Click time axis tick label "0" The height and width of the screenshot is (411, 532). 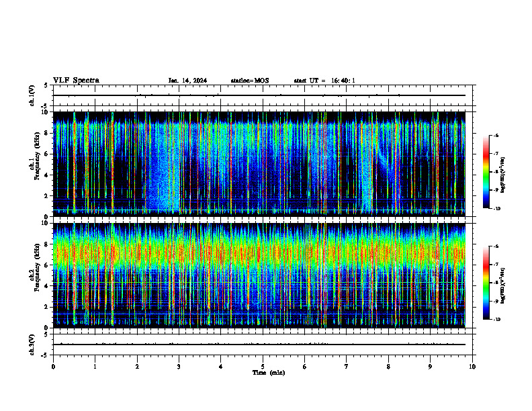[x=53, y=367]
